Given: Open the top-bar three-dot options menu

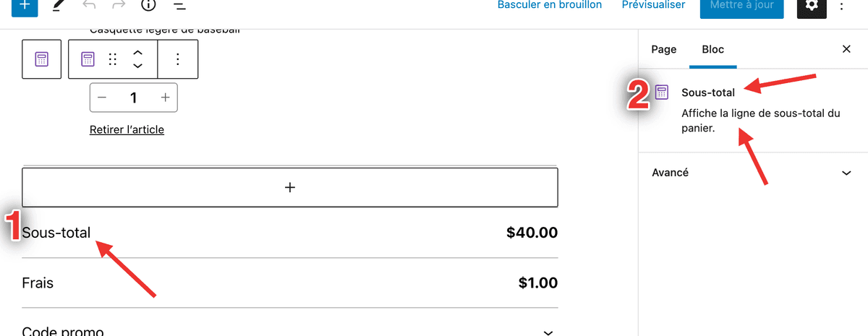Looking at the screenshot, I should (x=842, y=6).
